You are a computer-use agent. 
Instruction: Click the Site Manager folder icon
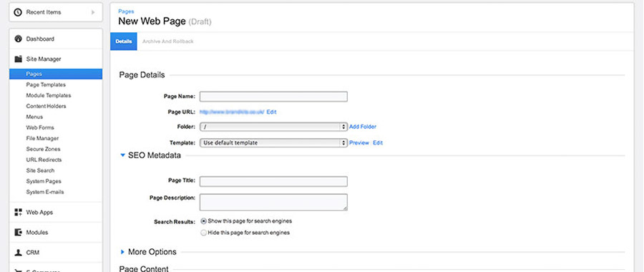tap(18, 59)
